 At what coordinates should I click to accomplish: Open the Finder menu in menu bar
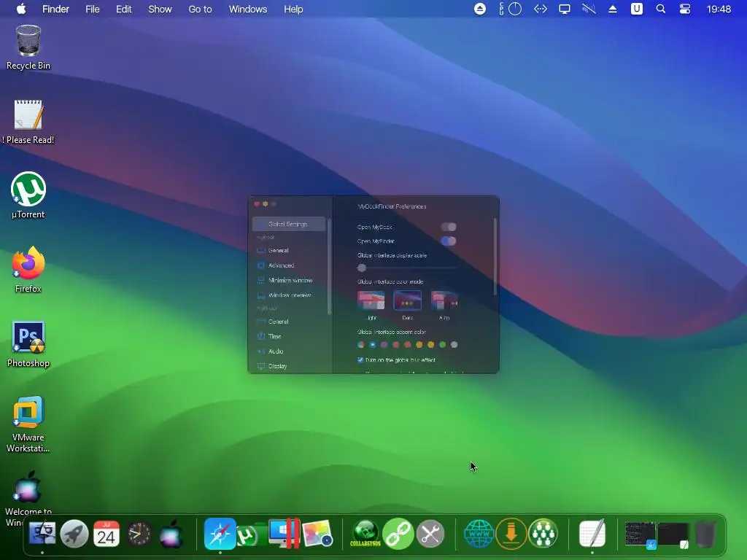pos(55,9)
